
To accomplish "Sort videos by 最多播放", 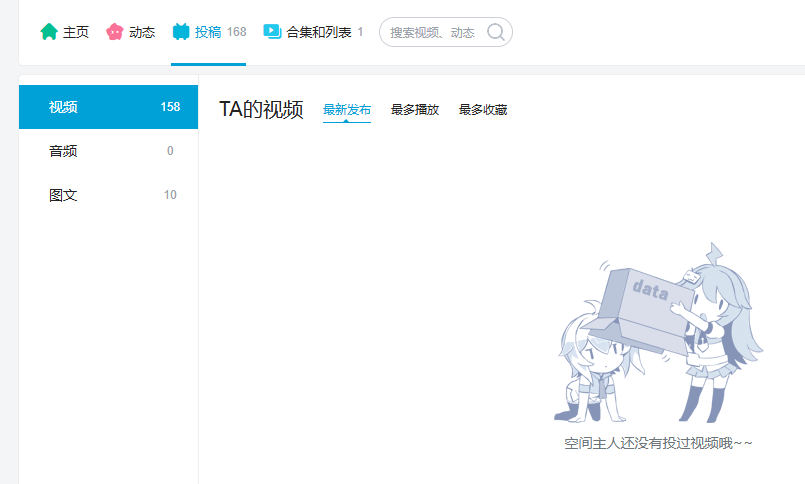I will 415,110.
